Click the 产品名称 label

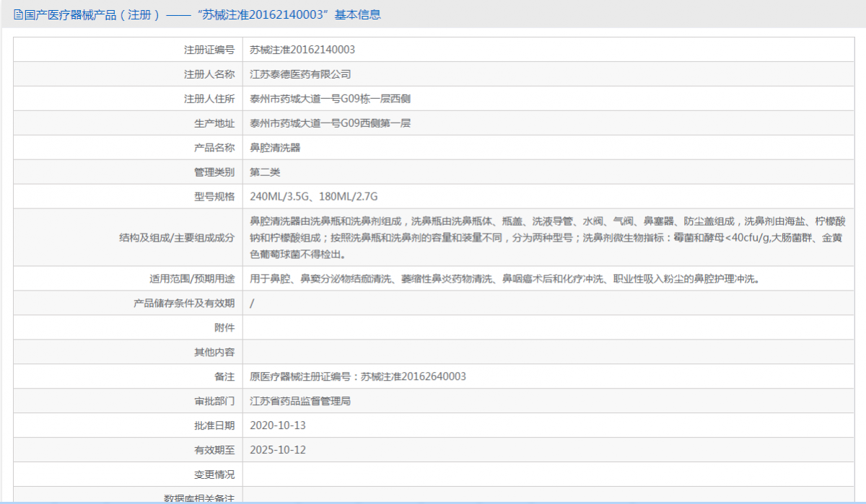coord(214,148)
